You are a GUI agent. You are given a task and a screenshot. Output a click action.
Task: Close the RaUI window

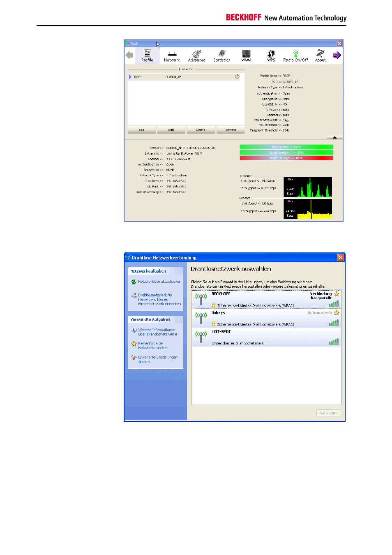pyautogui.click(x=339, y=44)
